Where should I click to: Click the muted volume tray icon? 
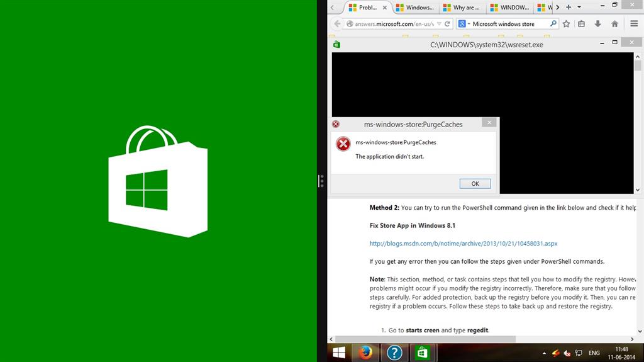tap(567, 353)
